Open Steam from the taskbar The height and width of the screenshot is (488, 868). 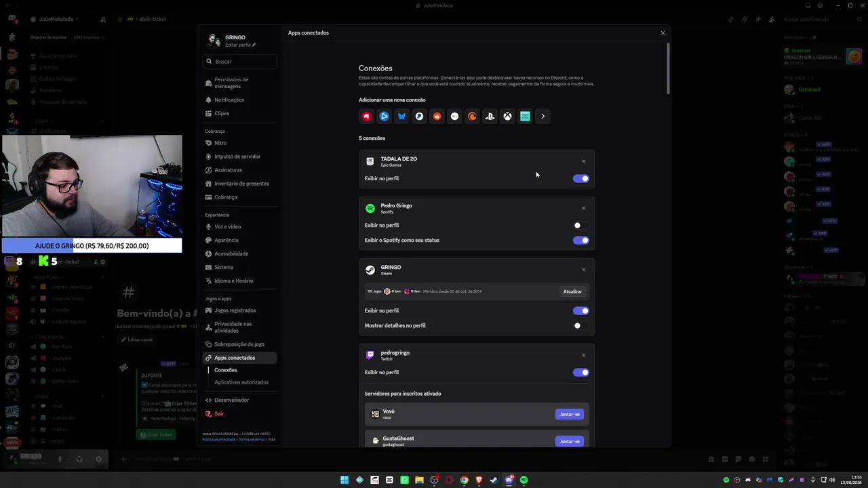pyautogui.click(x=494, y=481)
